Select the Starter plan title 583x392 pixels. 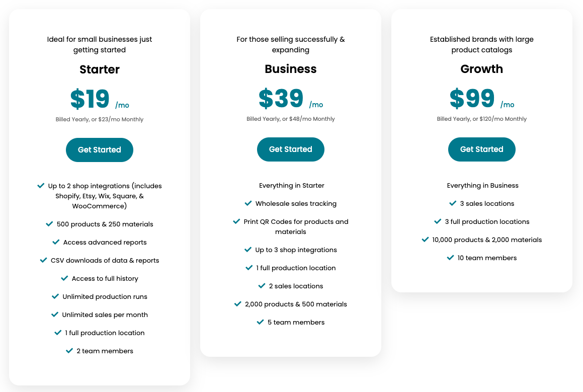point(99,69)
